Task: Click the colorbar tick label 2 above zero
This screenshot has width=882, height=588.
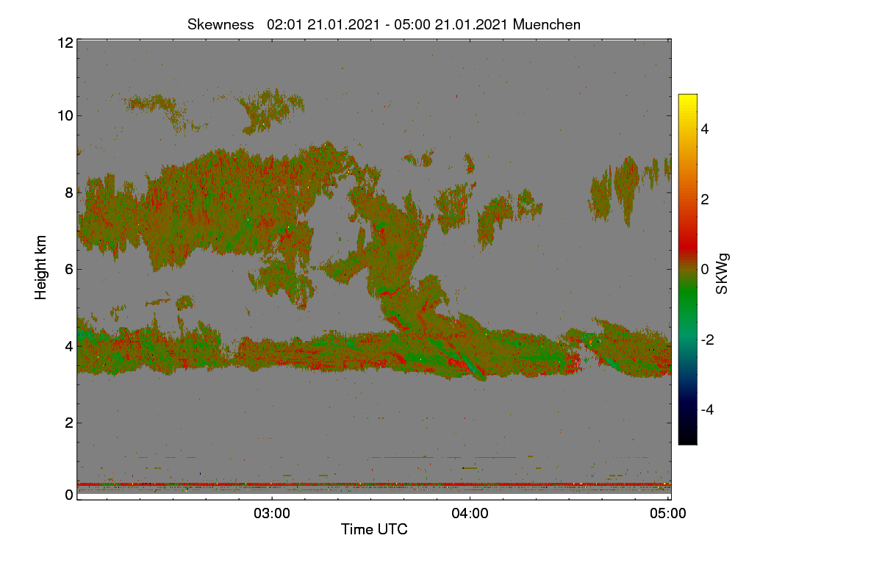Action: click(705, 199)
